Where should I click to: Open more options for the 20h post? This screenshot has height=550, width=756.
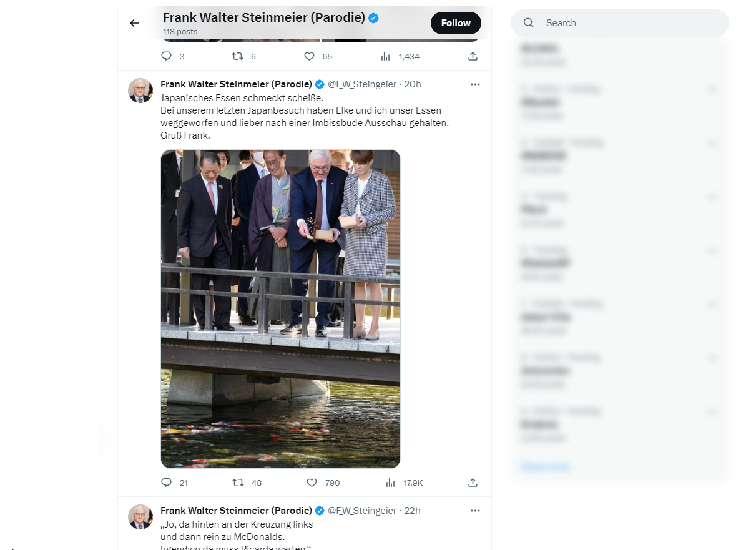pos(475,84)
